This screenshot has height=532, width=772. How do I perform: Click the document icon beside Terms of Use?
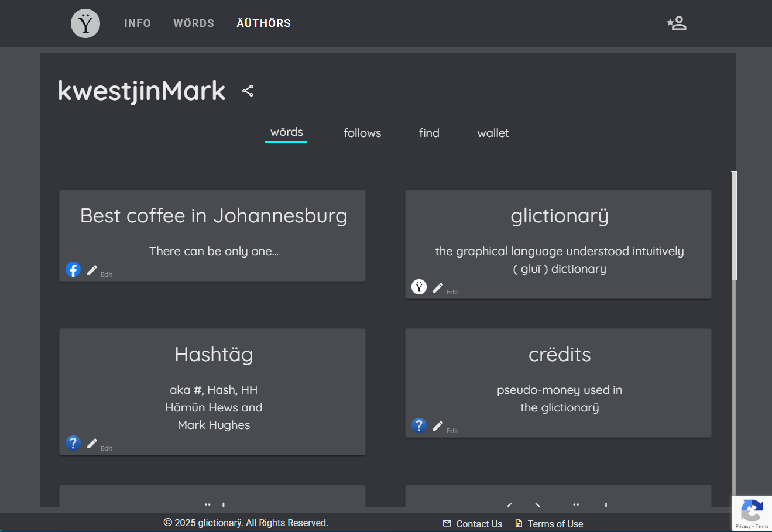517,523
